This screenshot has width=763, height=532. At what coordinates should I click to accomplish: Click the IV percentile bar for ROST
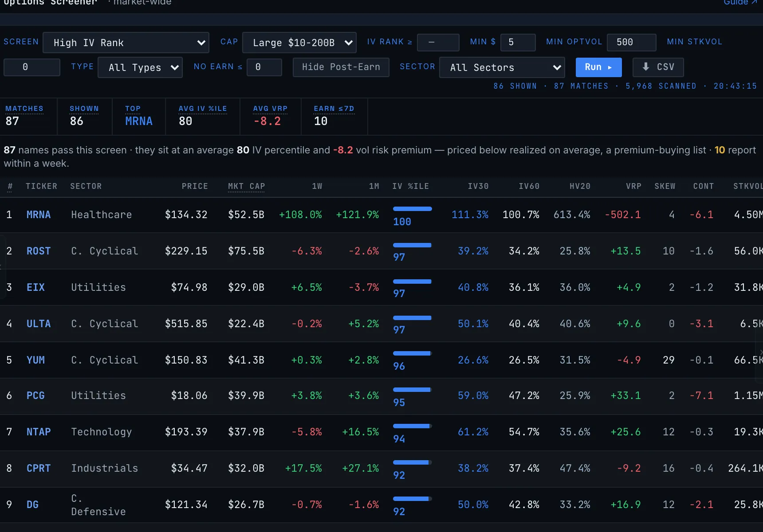(x=412, y=245)
